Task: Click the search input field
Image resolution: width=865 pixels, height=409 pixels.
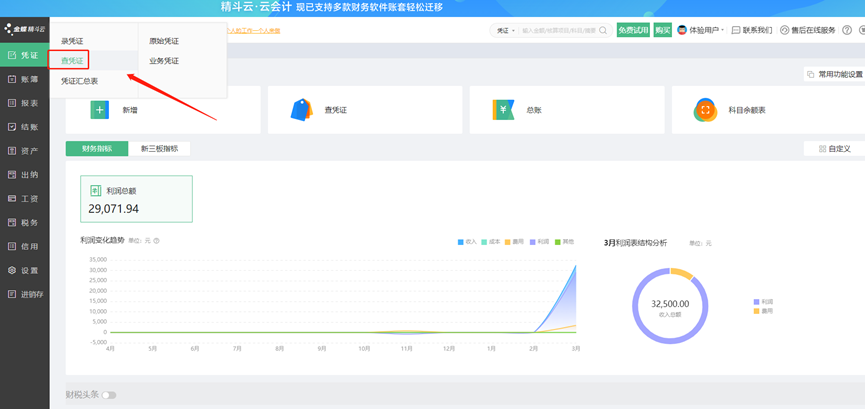Action: (559, 30)
